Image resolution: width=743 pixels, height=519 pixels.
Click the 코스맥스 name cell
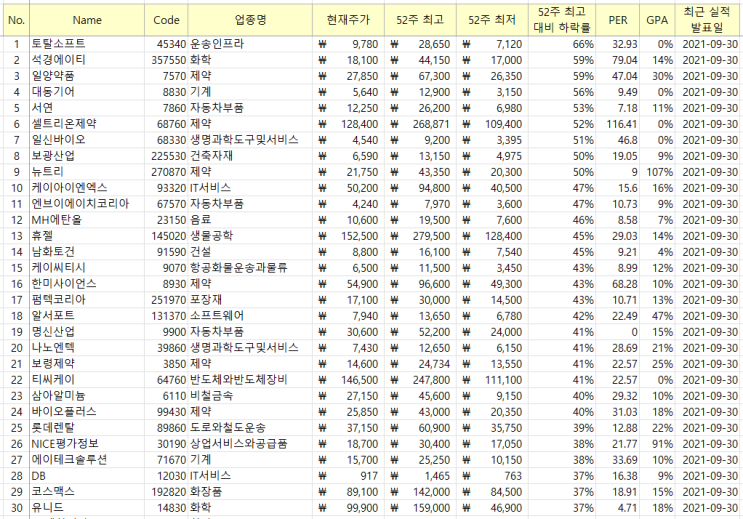tap(87, 492)
